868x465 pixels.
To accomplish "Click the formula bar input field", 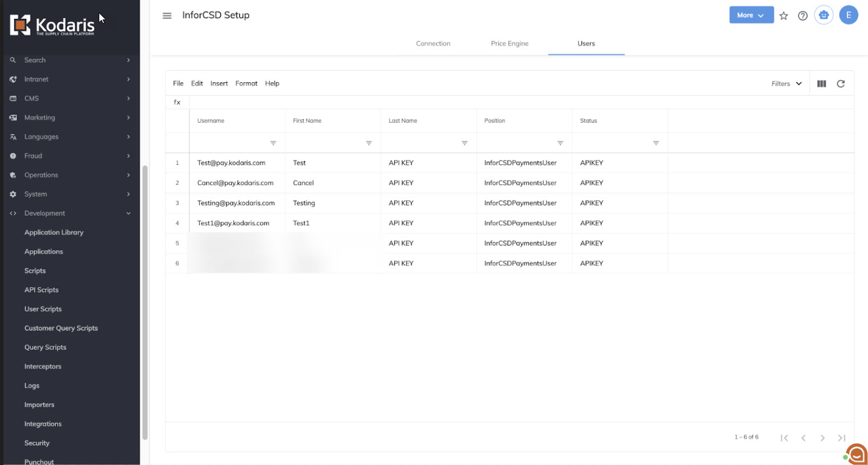I will coord(521,102).
